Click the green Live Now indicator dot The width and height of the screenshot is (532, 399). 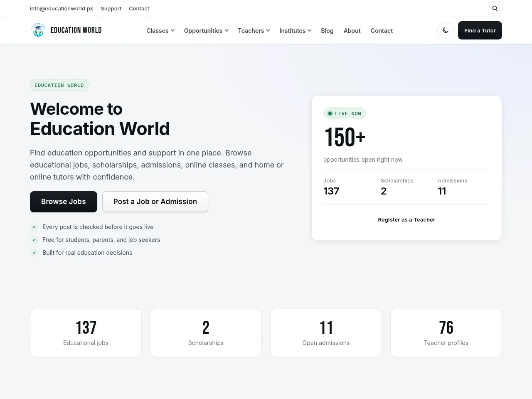click(x=330, y=113)
